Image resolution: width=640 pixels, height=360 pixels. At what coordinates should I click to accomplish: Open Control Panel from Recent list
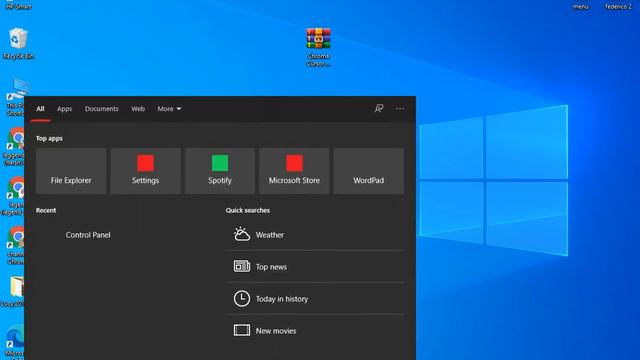[x=88, y=235]
